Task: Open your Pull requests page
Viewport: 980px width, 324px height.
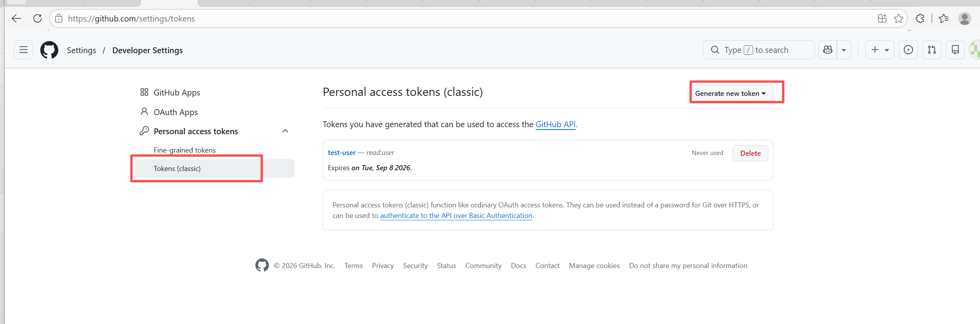Action: 932,50
